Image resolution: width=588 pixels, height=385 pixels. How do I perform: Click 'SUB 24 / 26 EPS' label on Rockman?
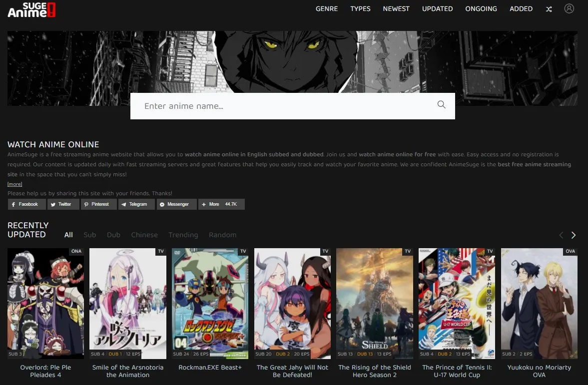point(190,354)
